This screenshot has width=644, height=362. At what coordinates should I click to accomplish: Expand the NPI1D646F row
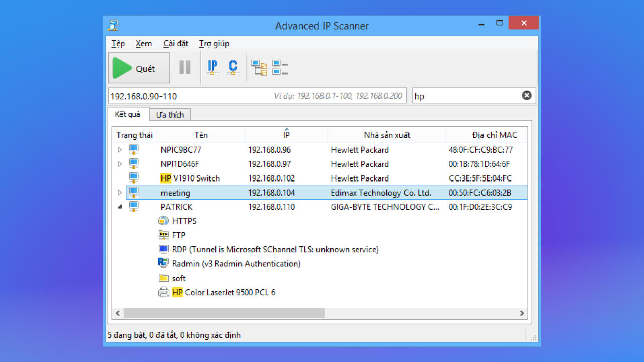(x=120, y=164)
